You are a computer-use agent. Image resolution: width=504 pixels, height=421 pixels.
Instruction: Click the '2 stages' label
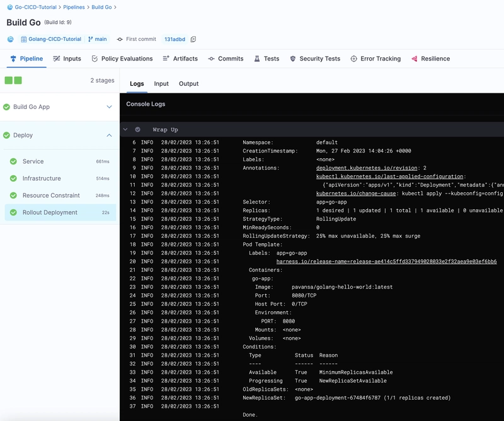(102, 81)
